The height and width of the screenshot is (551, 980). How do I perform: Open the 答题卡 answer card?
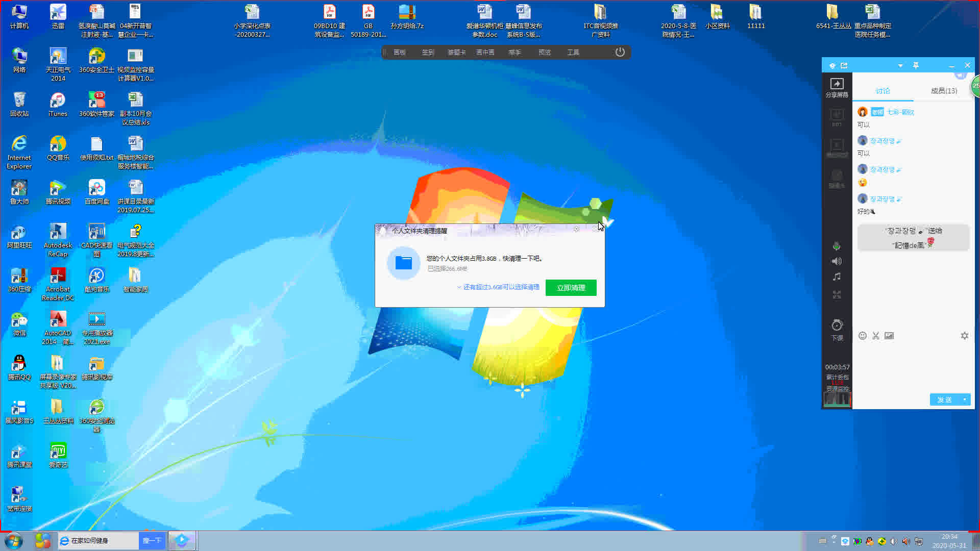click(456, 52)
